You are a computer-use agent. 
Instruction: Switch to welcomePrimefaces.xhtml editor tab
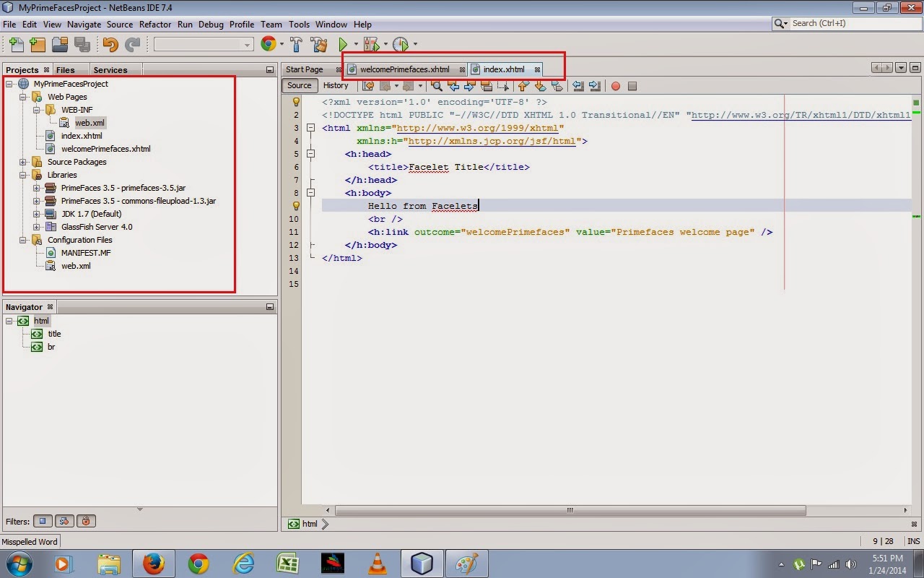404,69
